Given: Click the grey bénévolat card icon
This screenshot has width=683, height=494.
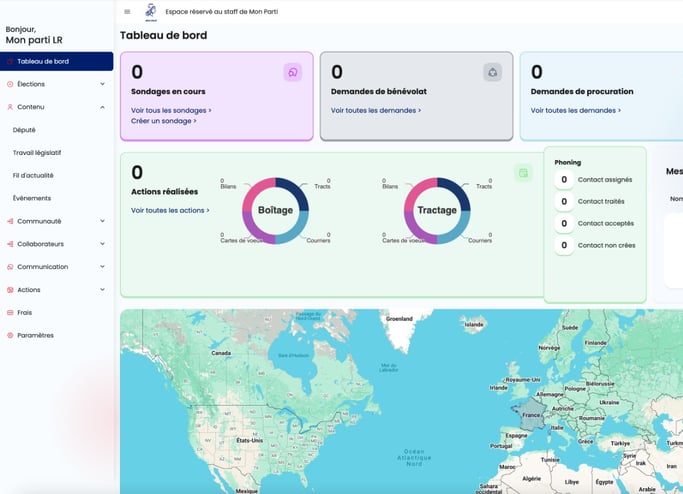Looking at the screenshot, I should 493,72.
